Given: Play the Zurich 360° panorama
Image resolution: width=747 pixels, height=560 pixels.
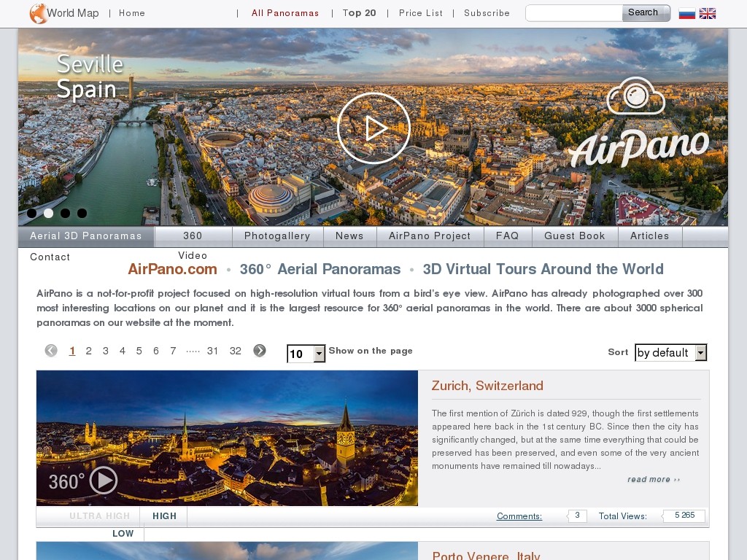Looking at the screenshot, I should point(104,480).
